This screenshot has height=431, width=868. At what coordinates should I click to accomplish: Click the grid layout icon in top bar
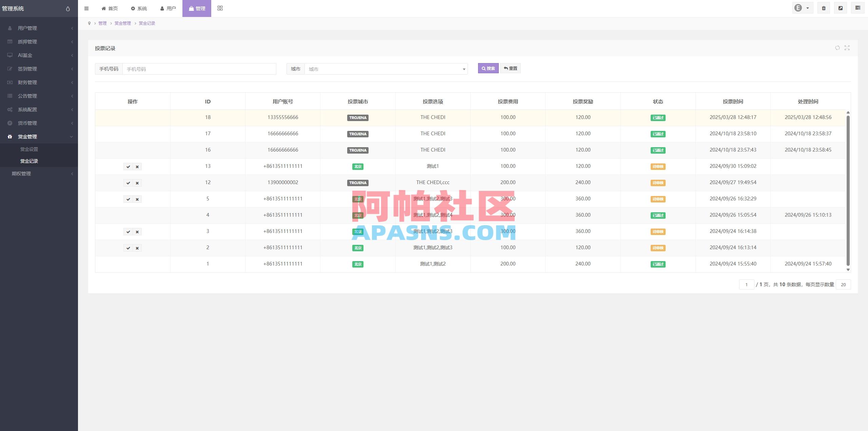point(220,8)
